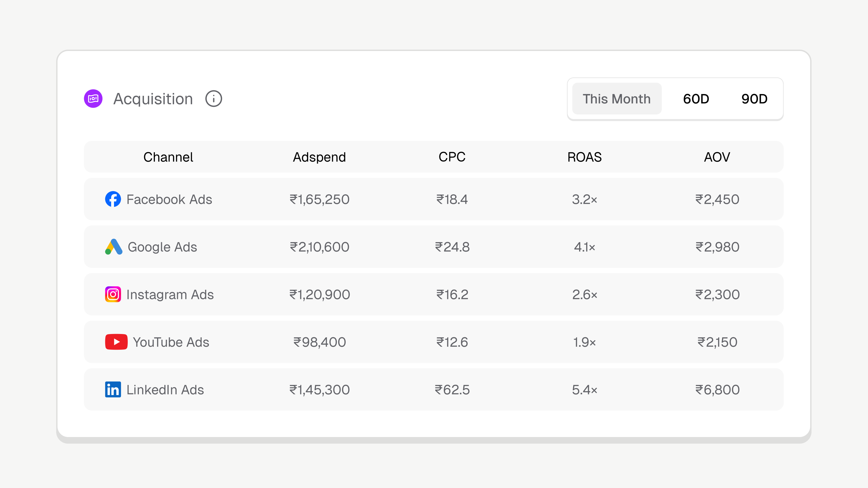Switch to the 90D time range
868x488 pixels.
754,99
